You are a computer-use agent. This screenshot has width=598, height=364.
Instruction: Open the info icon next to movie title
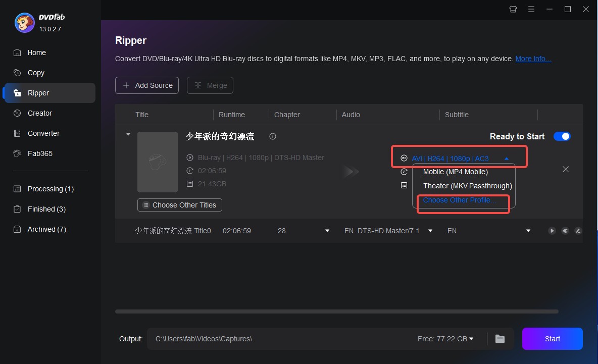tap(273, 136)
